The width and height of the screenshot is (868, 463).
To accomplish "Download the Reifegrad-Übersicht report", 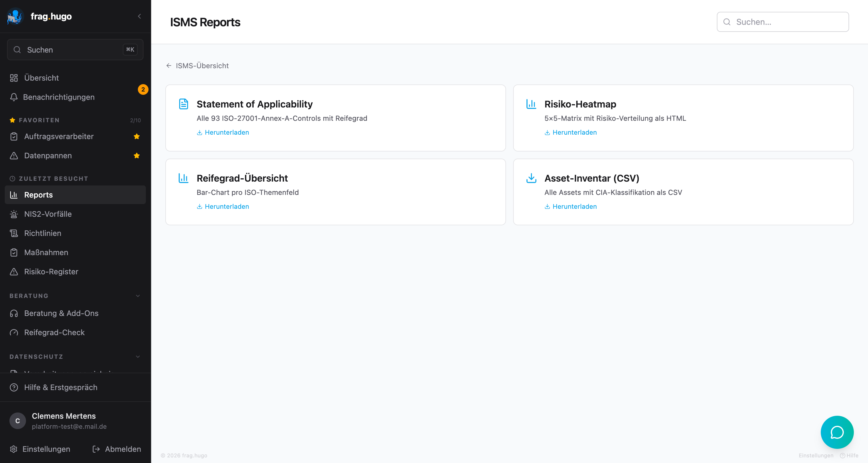I will 223,207.
